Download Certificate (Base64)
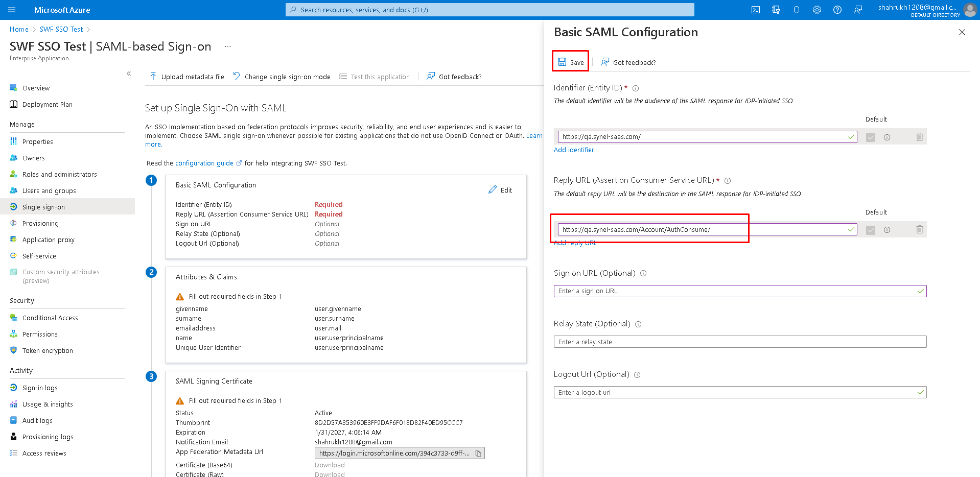Viewport: 980px width, 477px height. 330,465
